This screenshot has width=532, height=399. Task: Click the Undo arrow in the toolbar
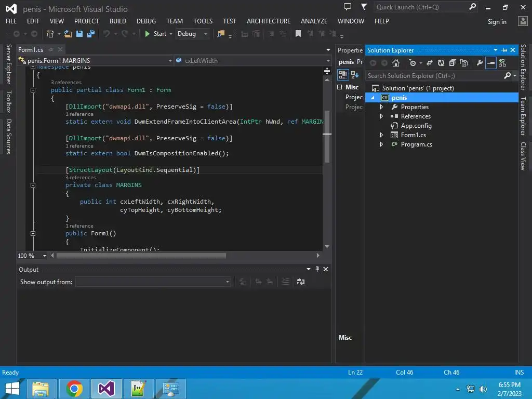coord(107,34)
